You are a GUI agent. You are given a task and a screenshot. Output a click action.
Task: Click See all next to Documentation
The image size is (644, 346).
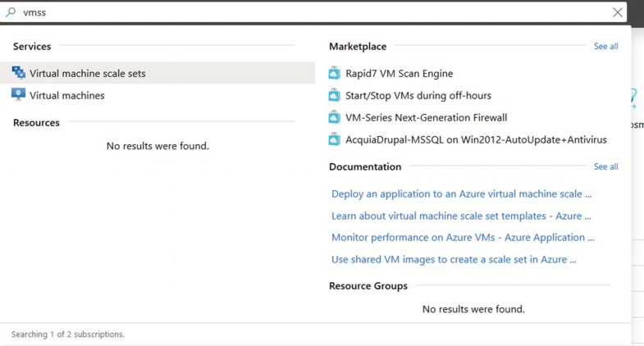tap(605, 166)
